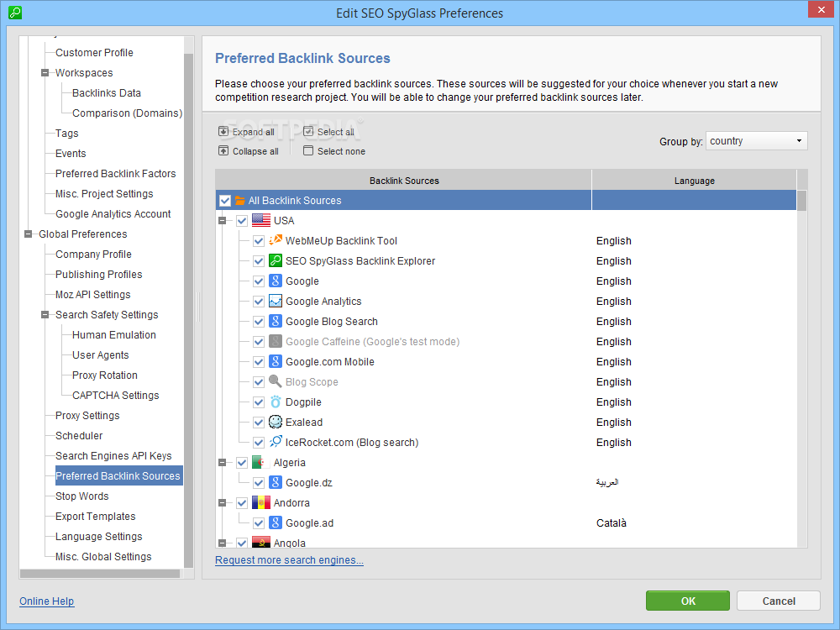Uncheck the Algeria country checkbox
The width and height of the screenshot is (840, 630).
pyautogui.click(x=242, y=462)
